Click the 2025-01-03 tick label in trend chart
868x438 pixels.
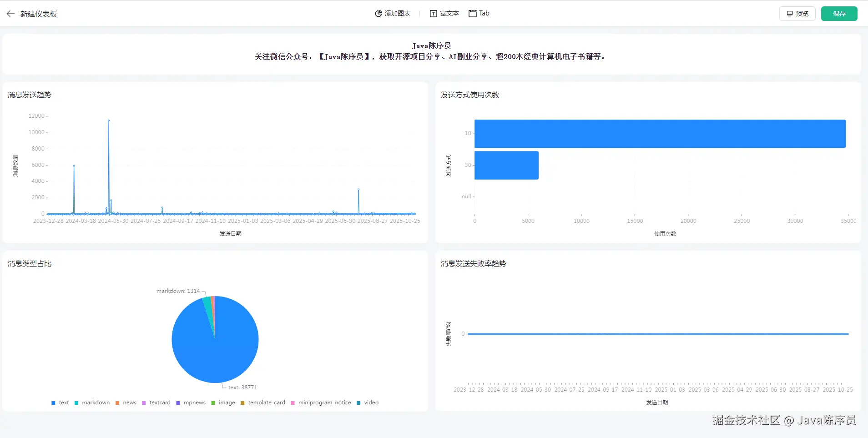click(x=243, y=221)
